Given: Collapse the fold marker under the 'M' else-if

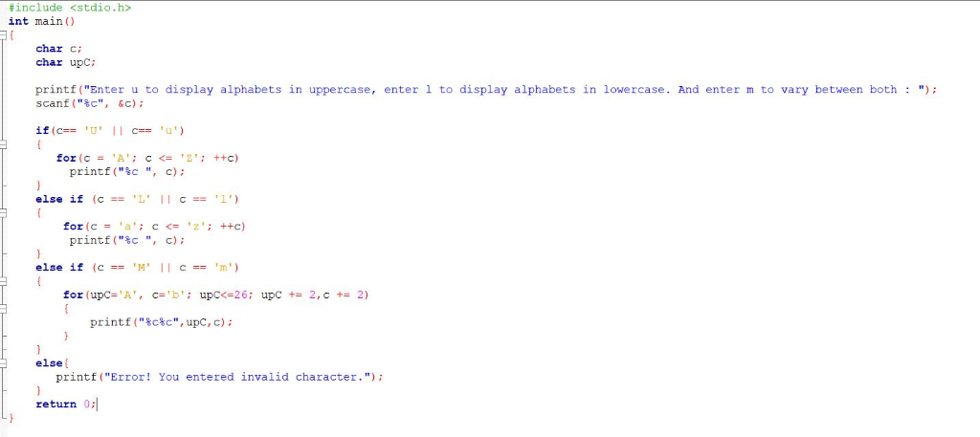Looking at the screenshot, I should tap(3, 281).
